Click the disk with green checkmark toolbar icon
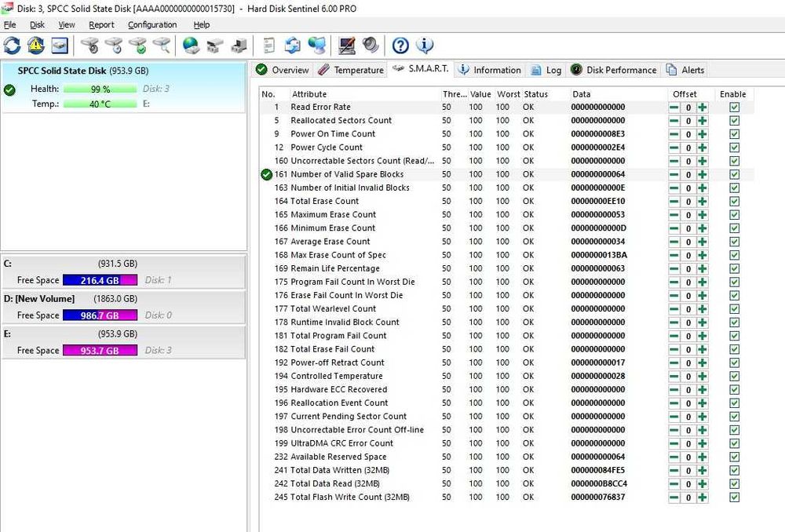The image size is (785, 532). 137,46
